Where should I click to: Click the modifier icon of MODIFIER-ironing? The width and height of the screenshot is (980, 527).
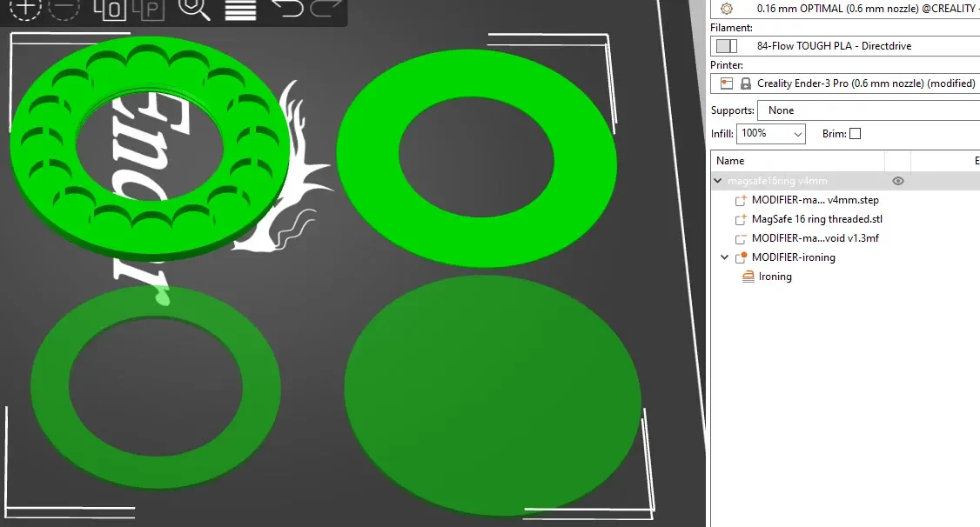[742, 257]
